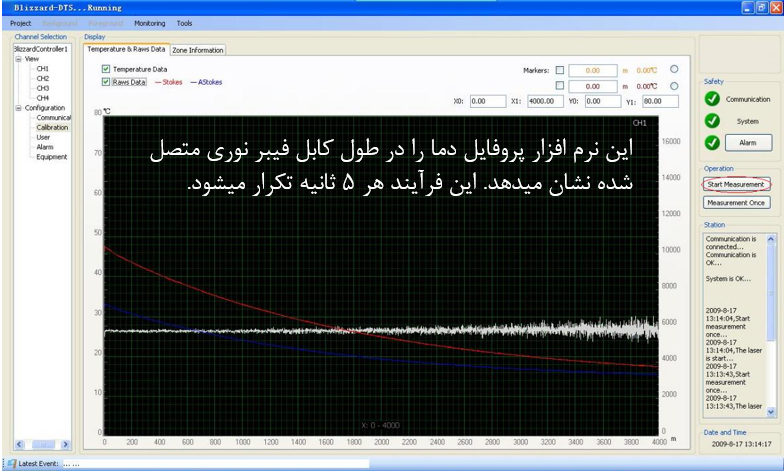Click the Latest Event text field
The height and width of the screenshot is (471, 784).
pos(216,464)
